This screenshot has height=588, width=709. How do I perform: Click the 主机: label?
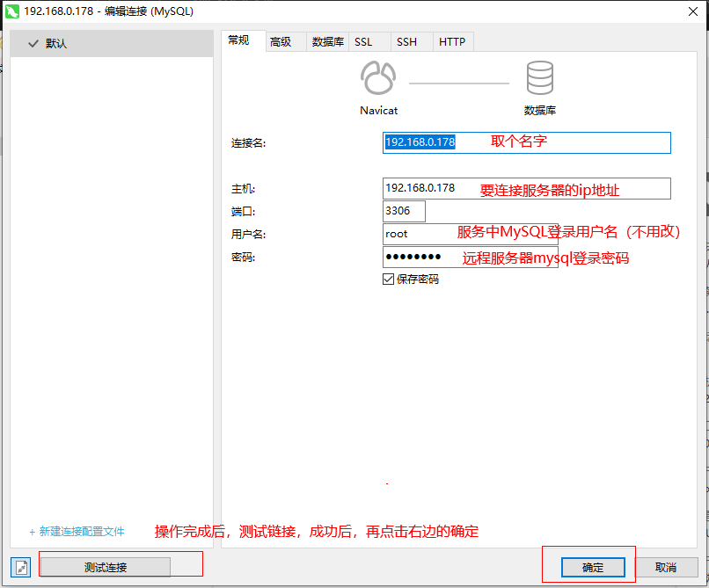pos(244,189)
